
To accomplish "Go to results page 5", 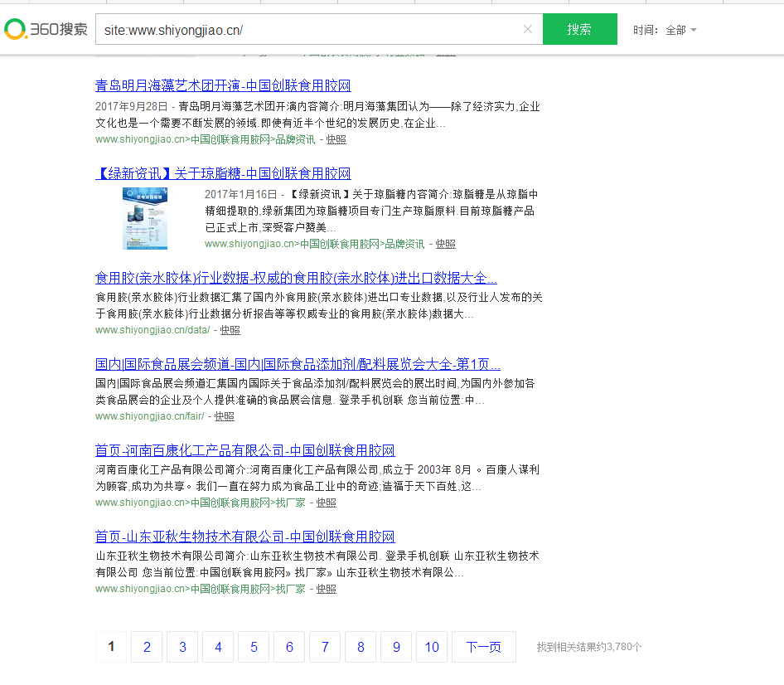I will [254, 647].
